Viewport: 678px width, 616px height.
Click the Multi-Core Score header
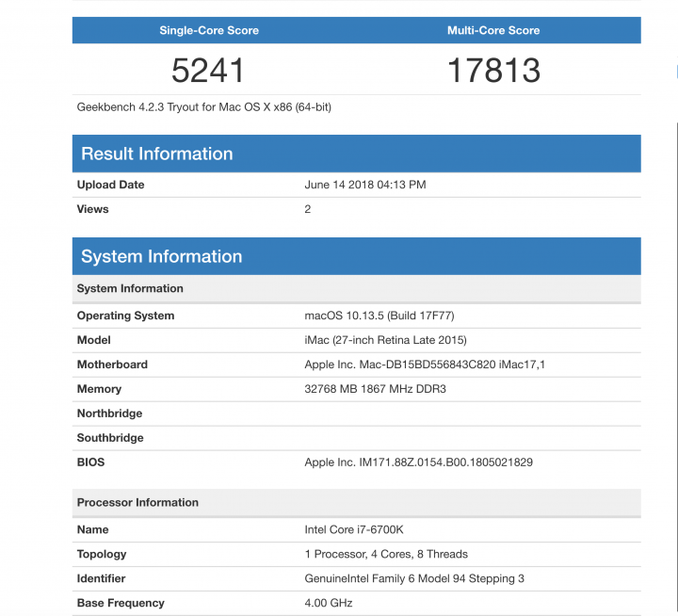[x=493, y=30]
